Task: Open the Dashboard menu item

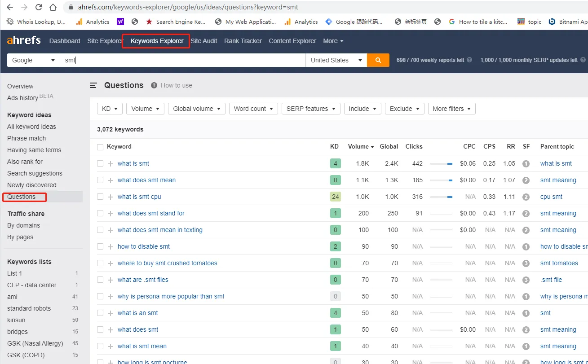Action: (65, 41)
